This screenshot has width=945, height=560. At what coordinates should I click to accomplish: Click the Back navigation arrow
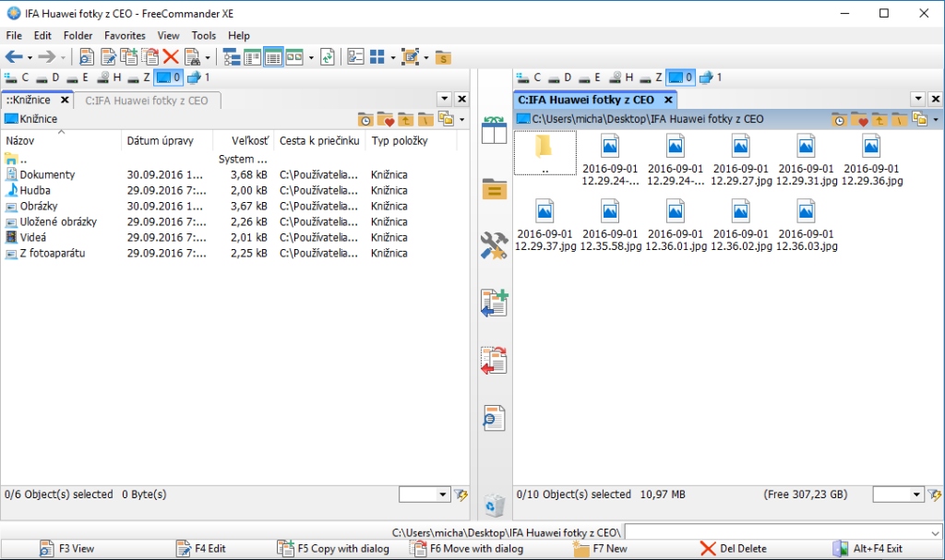tap(14, 57)
